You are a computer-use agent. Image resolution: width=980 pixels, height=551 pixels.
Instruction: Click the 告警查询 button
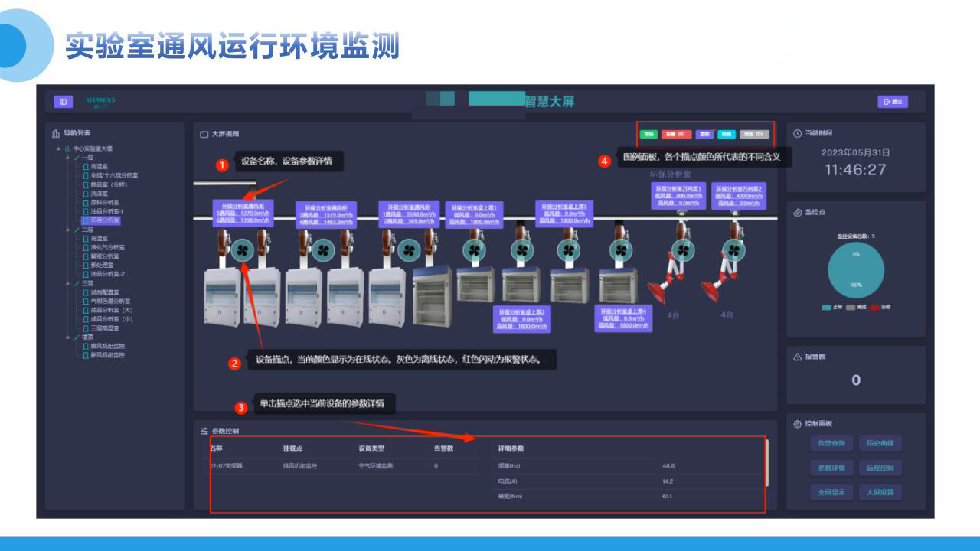click(x=831, y=443)
